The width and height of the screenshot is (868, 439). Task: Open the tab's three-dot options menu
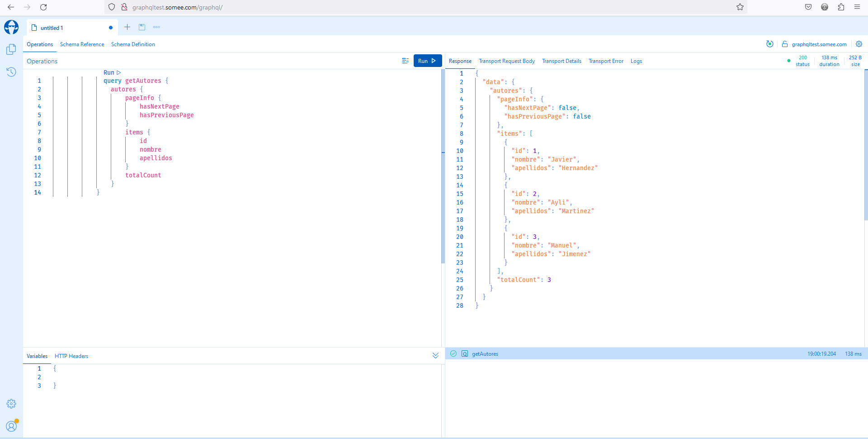click(x=156, y=27)
